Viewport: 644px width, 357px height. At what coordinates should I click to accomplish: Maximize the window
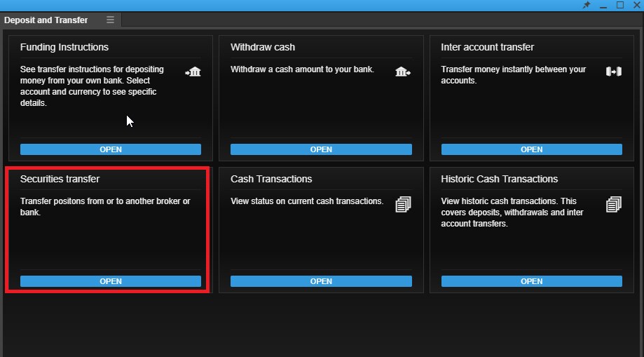coord(620,5)
